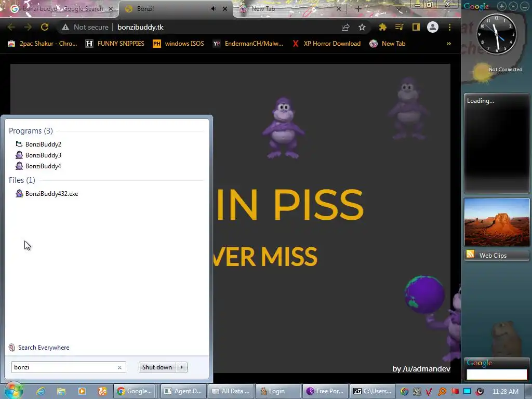Click the red V tray icon
This screenshot has width=532, height=399.
[x=429, y=392]
